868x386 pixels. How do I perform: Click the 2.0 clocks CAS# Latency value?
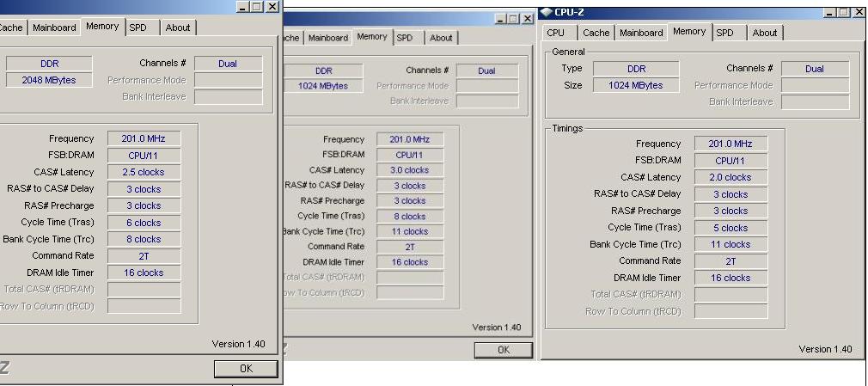coord(730,177)
